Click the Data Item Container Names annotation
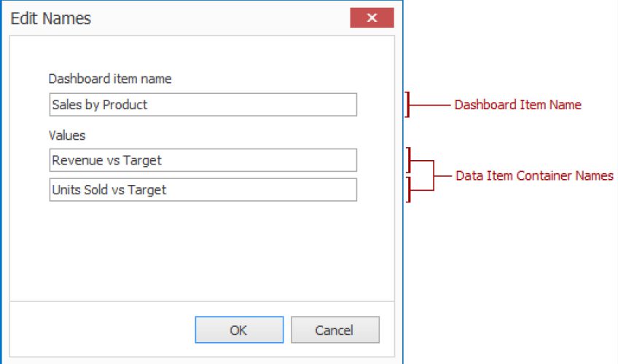This screenshot has width=618, height=364. [534, 175]
